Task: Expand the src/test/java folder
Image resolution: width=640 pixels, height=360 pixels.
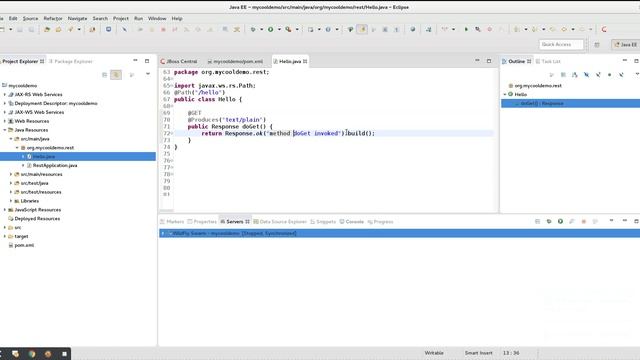Action: [x=11, y=183]
